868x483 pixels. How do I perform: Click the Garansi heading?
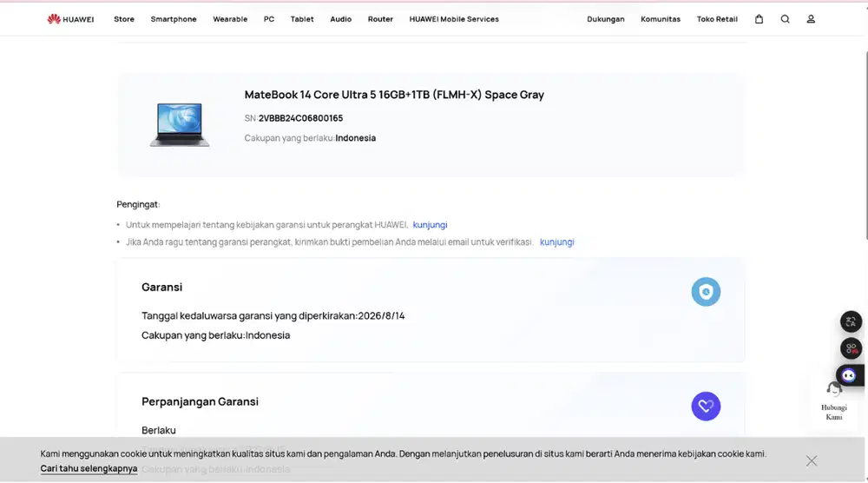[161, 287]
